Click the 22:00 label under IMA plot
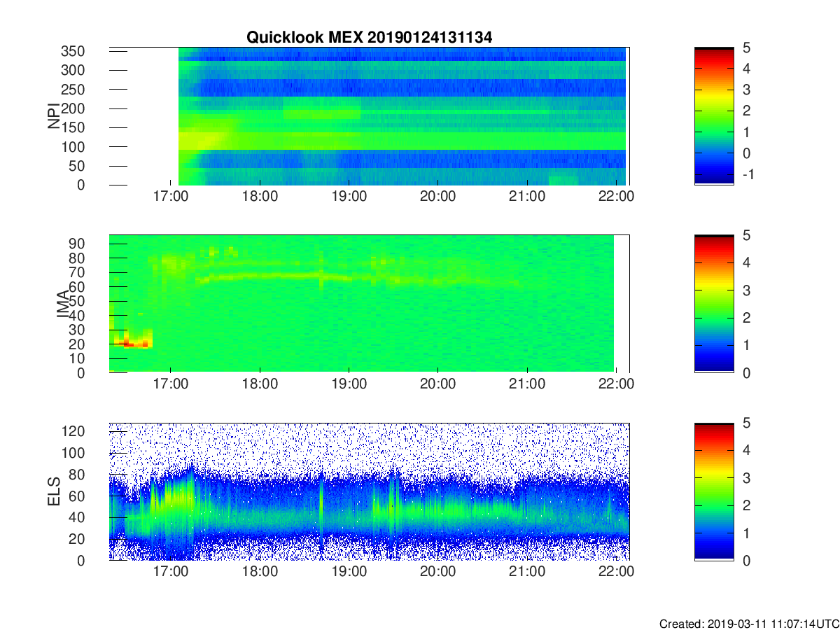This screenshot has width=840, height=630. pyautogui.click(x=616, y=385)
